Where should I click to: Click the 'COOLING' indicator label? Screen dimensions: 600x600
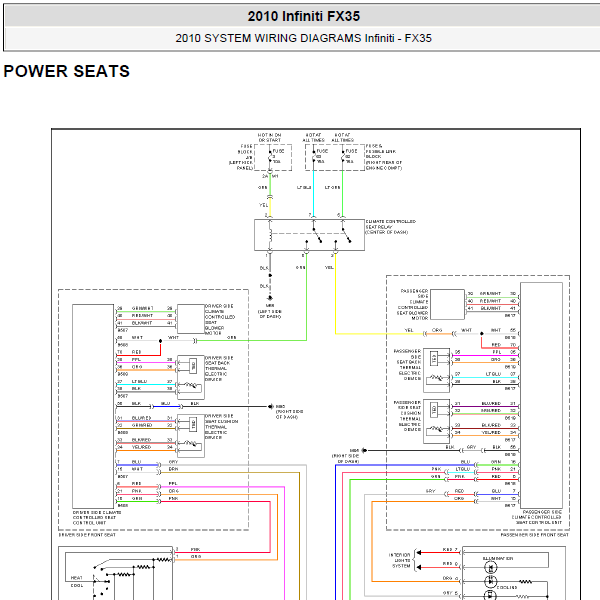point(507,587)
